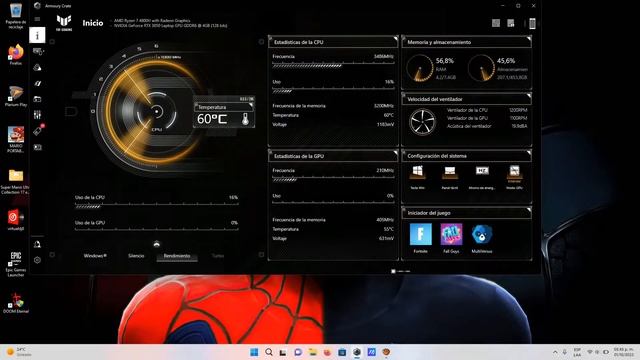
Task: Open the taskbar Search magnifier icon
Action: [x=269, y=352]
